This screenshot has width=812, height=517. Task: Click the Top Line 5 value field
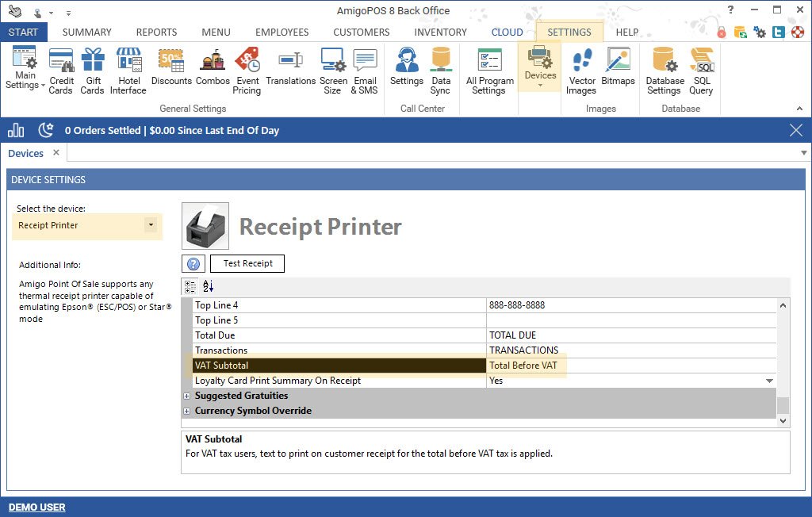click(630, 320)
